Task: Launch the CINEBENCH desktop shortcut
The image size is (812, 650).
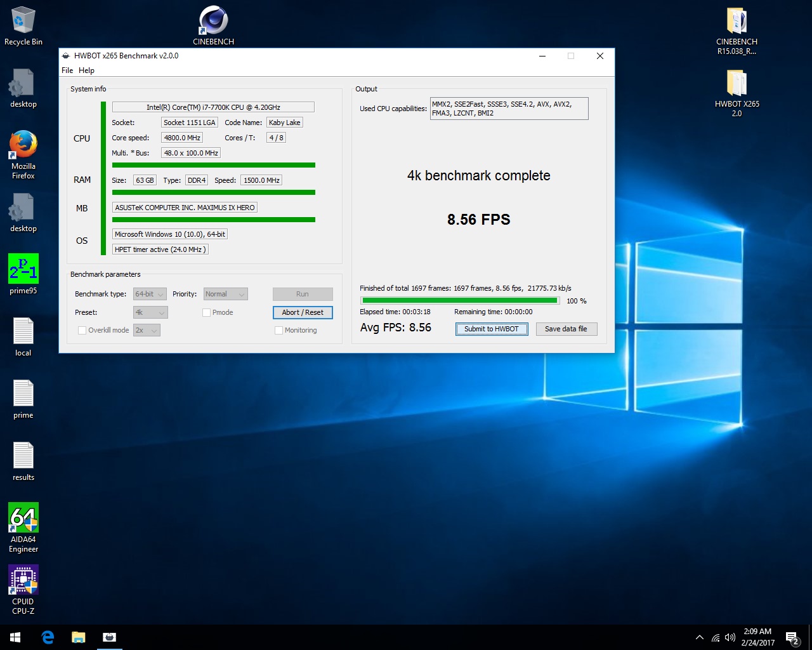Action: coord(213,26)
